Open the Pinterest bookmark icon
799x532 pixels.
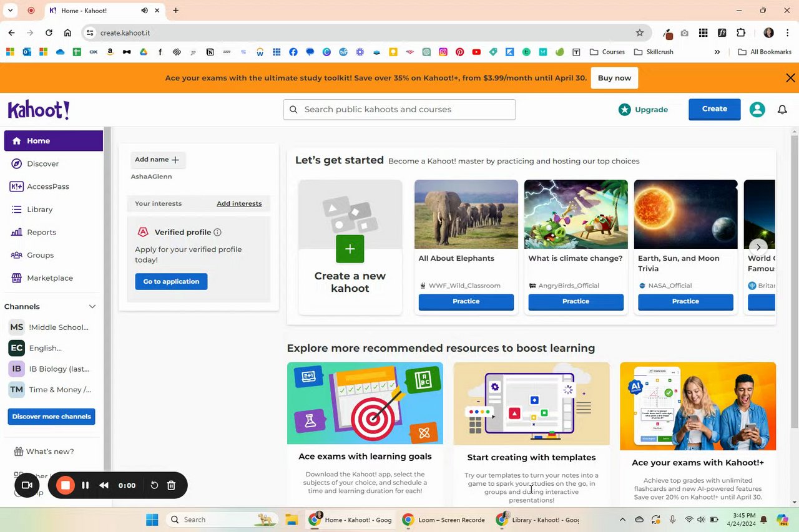(459, 52)
